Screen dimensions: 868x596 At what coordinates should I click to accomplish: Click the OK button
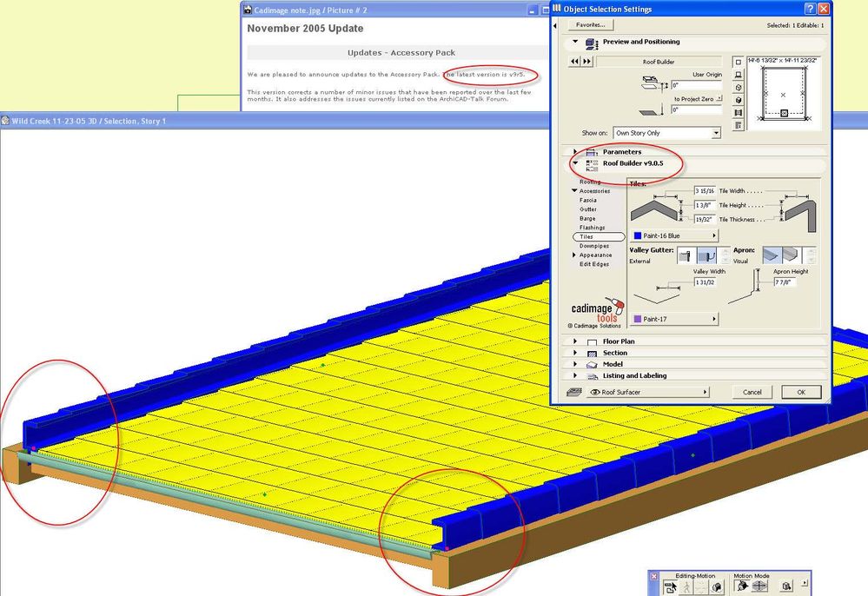(801, 392)
